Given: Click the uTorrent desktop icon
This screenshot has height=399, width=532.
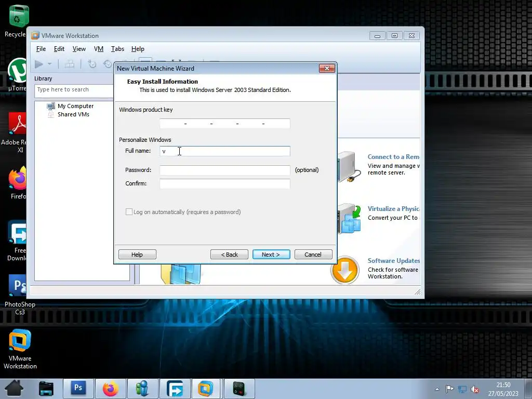Looking at the screenshot, I should pos(18,71).
